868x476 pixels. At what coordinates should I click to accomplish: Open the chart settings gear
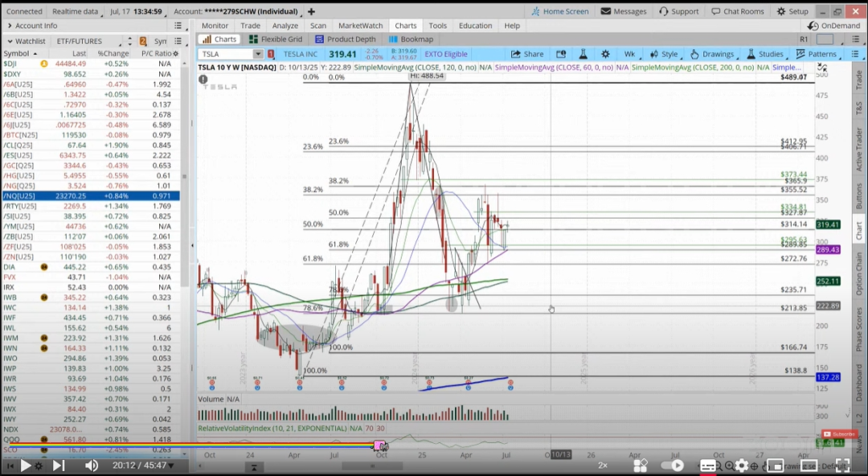605,54
